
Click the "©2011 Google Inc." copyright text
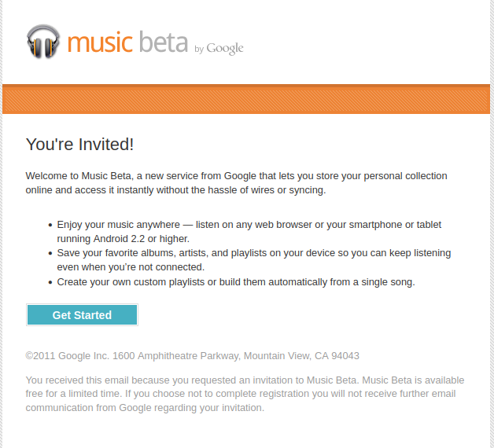68,356
